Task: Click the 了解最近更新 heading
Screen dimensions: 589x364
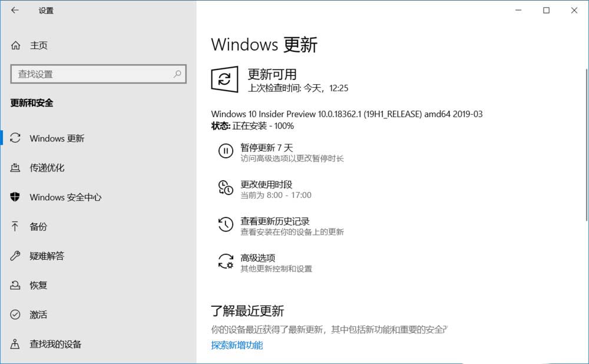Action: click(x=247, y=310)
